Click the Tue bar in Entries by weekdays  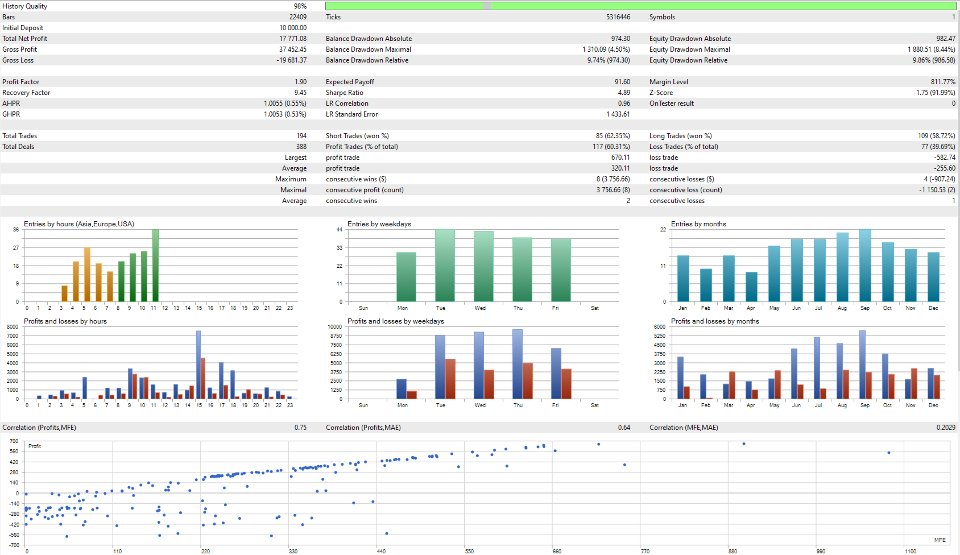tap(445, 266)
